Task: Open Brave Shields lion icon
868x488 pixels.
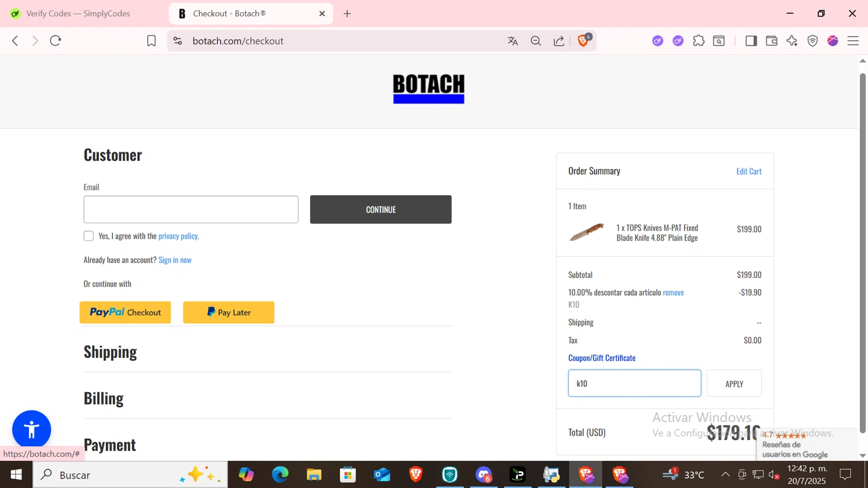Action: click(x=583, y=40)
